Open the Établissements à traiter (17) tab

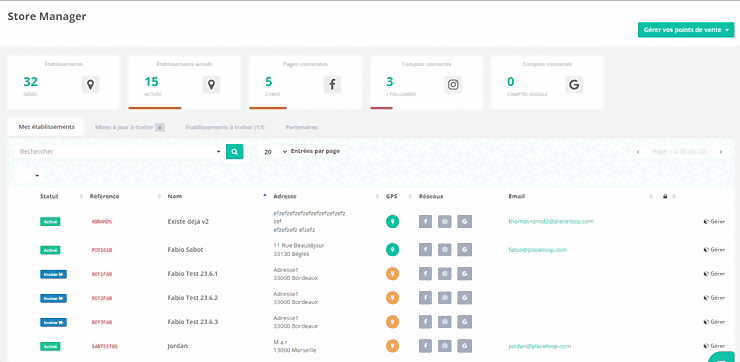pyautogui.click(x=225, y=127)
